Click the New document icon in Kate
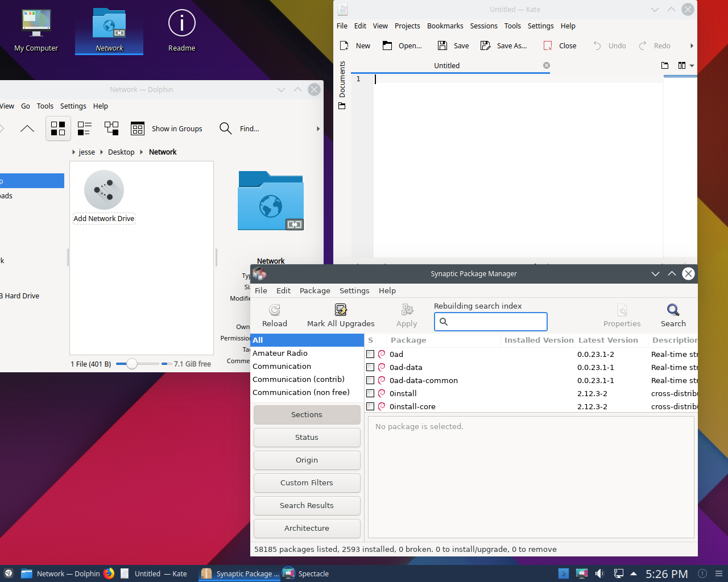 pyautogui.click(x=344, y=45)
